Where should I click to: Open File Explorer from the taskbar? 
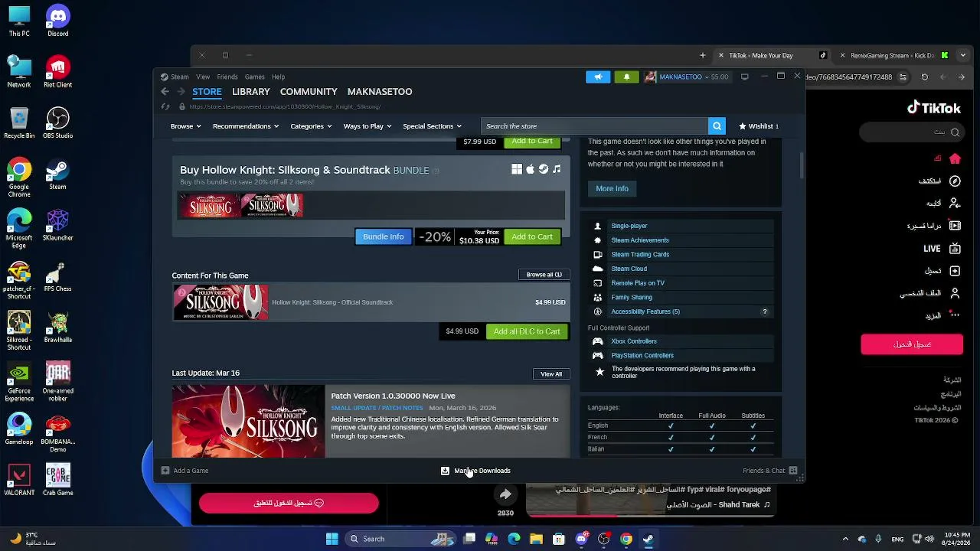tap(536, 539)
